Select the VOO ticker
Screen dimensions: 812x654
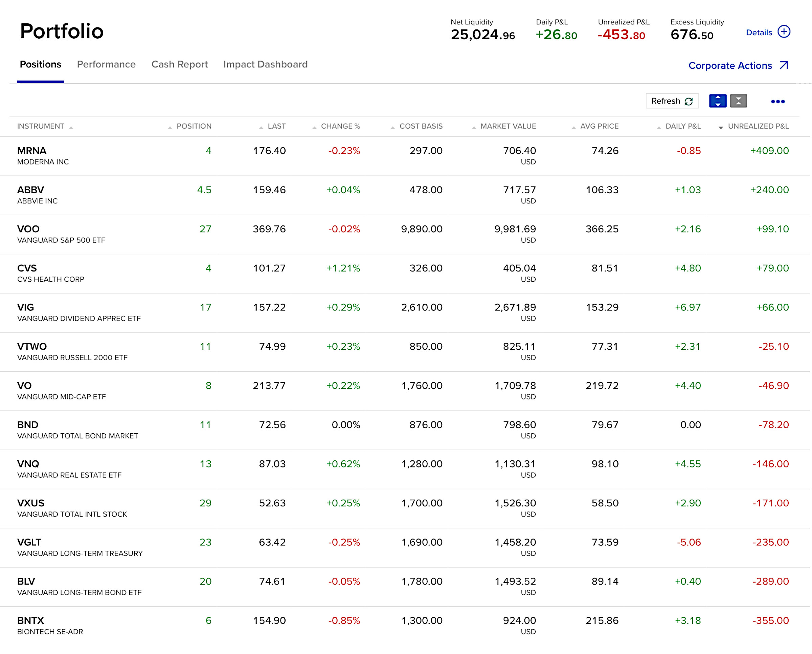coord(28,229)
